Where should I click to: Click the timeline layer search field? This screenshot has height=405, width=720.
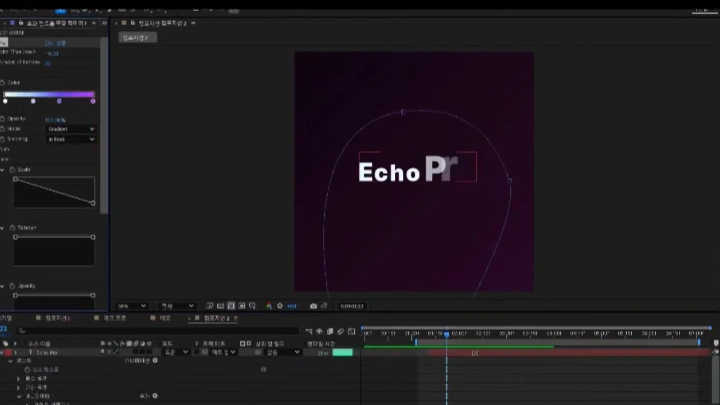[158, 331]
